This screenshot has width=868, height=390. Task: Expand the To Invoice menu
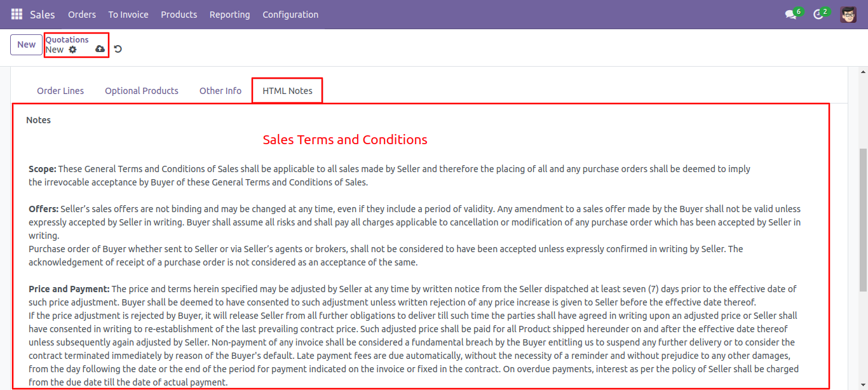[128, 14]
